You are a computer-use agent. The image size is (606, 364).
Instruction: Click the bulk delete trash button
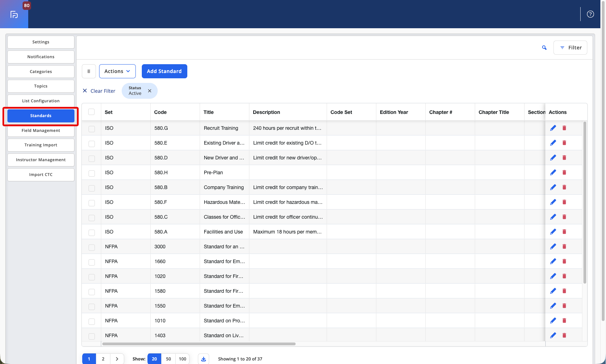(x=89, y=71)
